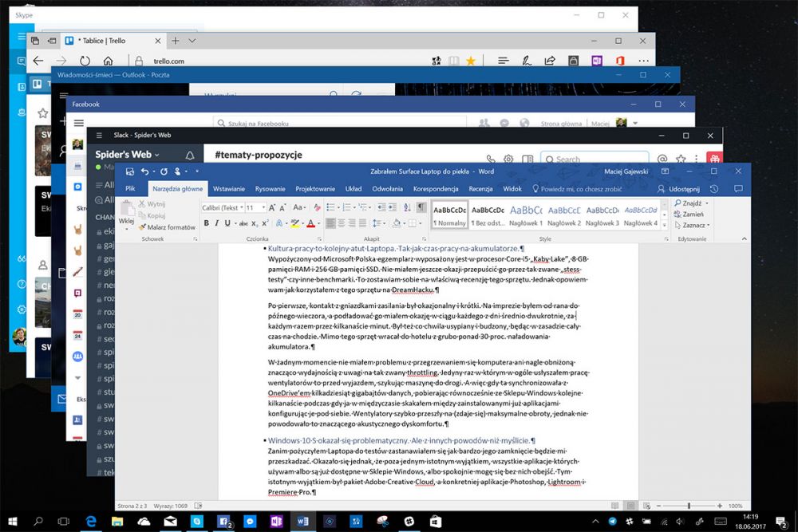Center the text in Word
Viewport: 798px width, 532px height.
(342, 223)
